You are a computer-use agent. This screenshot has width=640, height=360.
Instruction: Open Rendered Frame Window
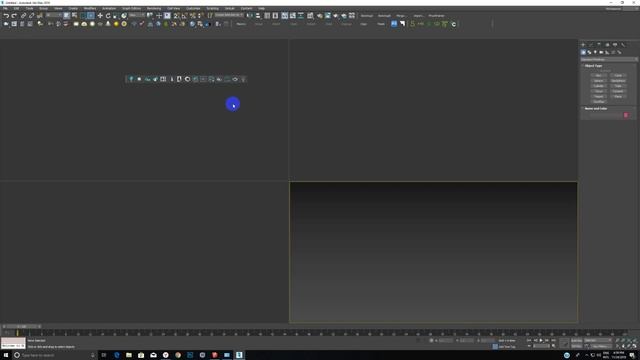[328, 16]
